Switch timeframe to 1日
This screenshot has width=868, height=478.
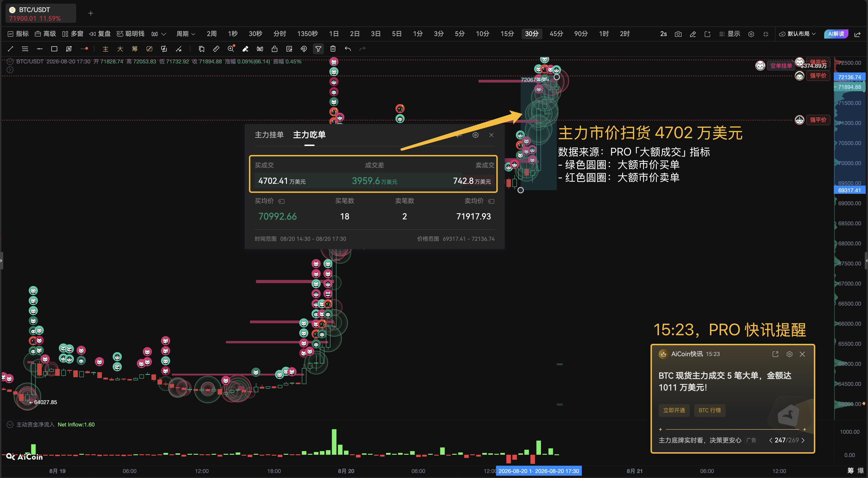click(334, 34)
